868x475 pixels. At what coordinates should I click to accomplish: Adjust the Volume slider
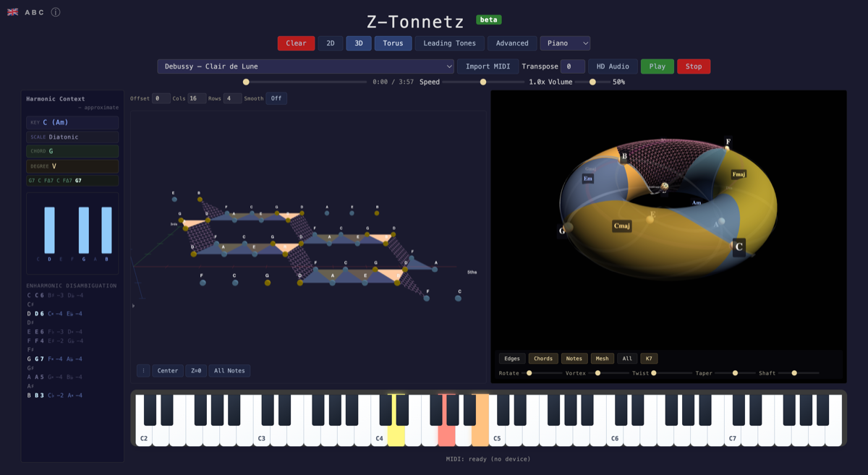tap(593, 82)
